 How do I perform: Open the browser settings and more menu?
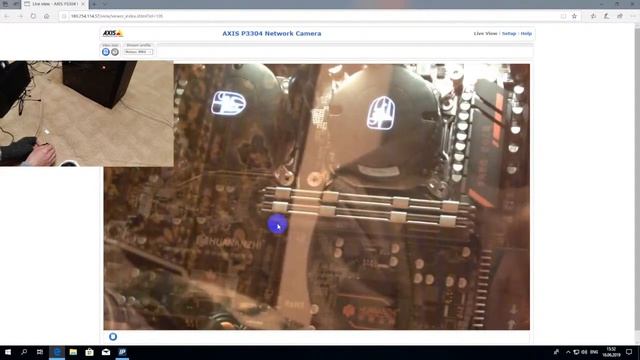633,16
